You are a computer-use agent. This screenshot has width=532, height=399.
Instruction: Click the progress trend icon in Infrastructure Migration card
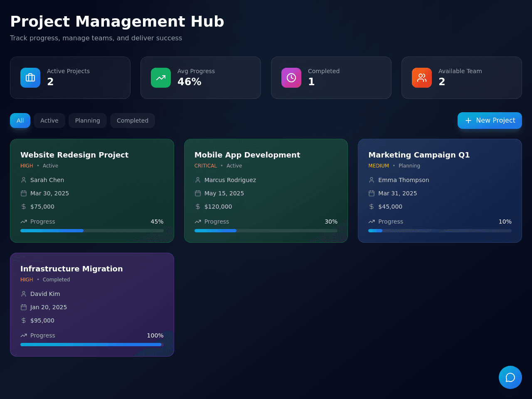pyautogui.click(x=24, y=335)
